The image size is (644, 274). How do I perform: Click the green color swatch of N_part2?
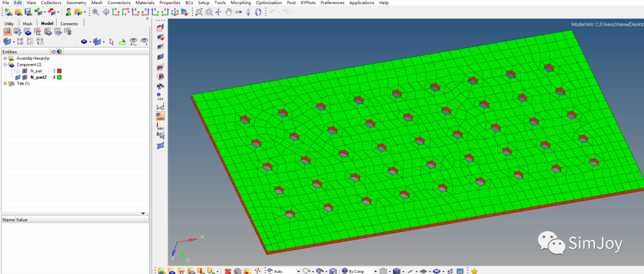59,77
